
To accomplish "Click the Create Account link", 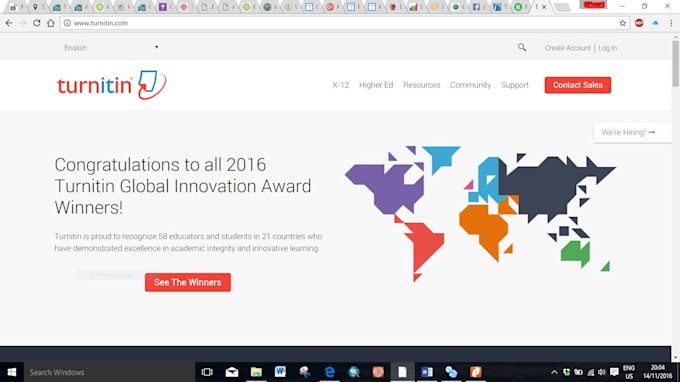I will [x=568, y=48].
